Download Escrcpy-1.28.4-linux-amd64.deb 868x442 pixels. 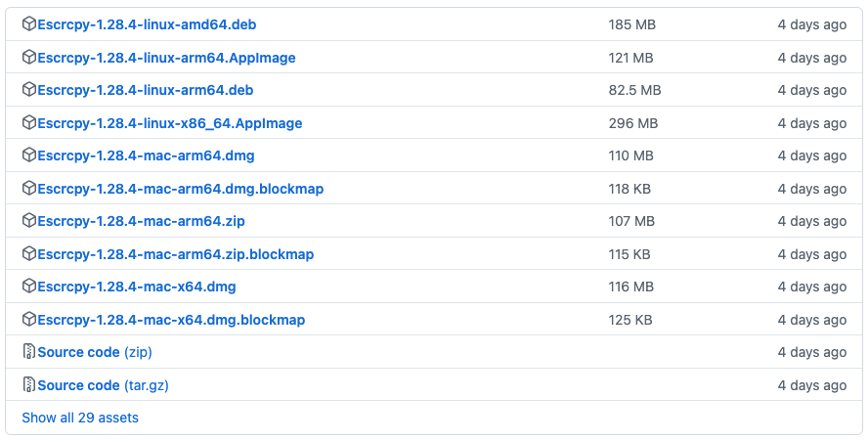[147, 24]
